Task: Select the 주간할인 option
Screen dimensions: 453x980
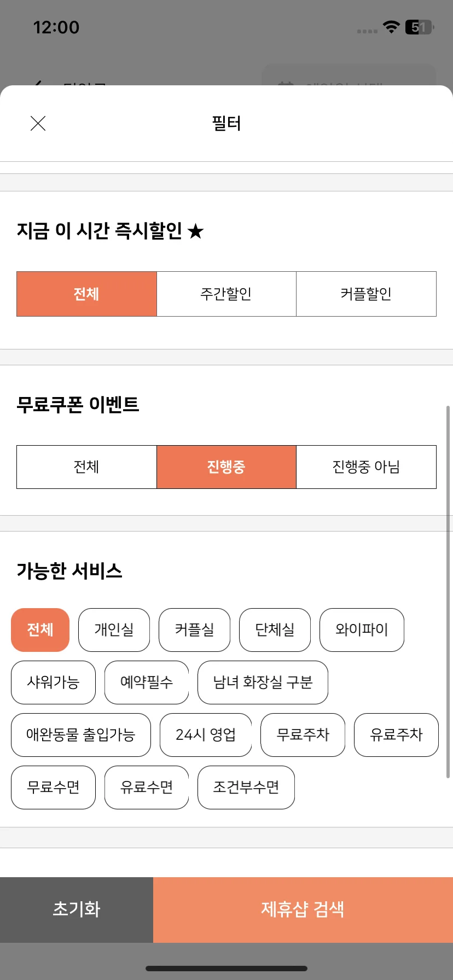Action: pyautogui.click(x=226, y=294)
